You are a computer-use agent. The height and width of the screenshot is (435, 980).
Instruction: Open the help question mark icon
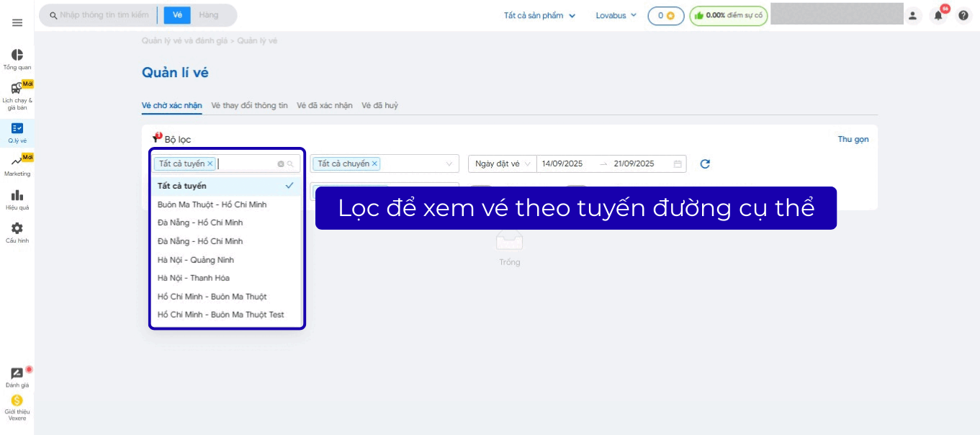point(963,15)
